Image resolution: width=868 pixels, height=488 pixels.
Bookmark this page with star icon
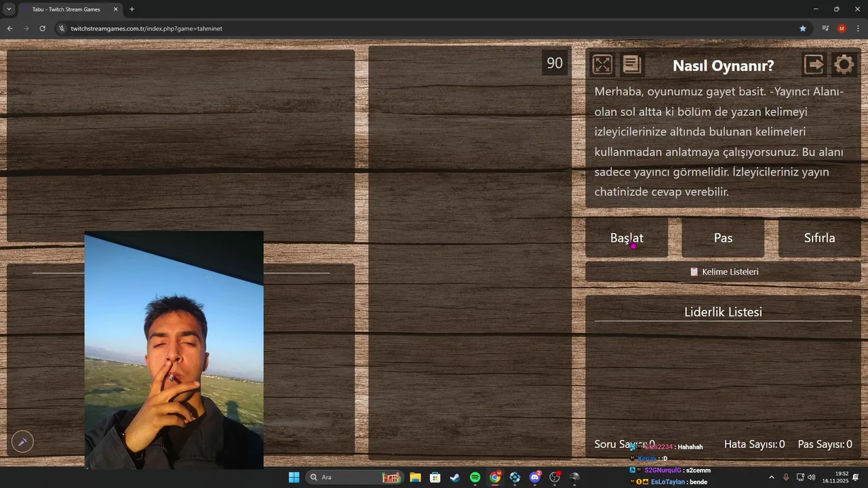(803, 28)
